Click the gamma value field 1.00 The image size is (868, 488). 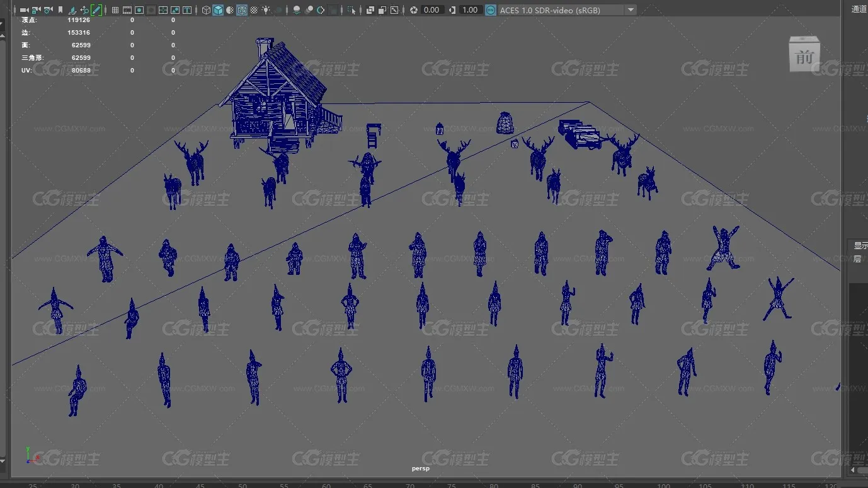(471, 10)
